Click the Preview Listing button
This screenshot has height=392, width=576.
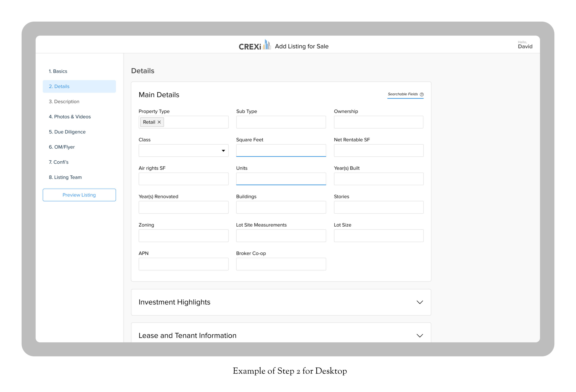point(79,195)
